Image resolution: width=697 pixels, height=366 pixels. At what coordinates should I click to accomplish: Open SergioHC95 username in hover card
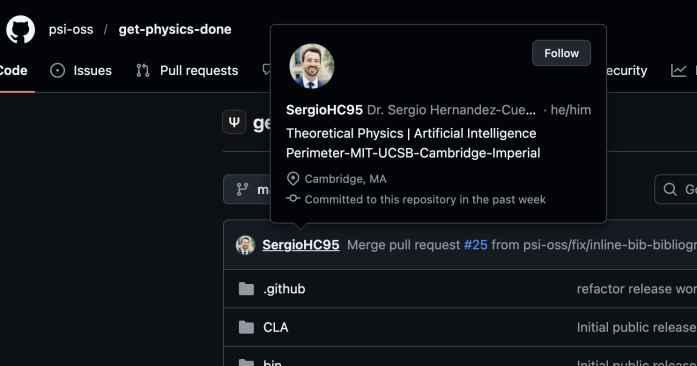tap(324, 110)
